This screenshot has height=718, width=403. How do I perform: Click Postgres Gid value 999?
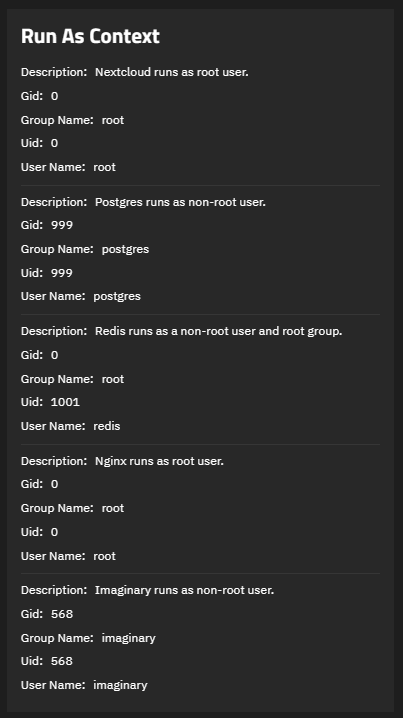tap(62, 225)
